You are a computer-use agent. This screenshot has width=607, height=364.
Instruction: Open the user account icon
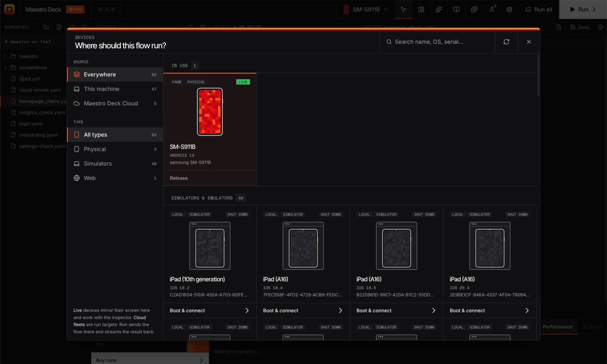492,9
